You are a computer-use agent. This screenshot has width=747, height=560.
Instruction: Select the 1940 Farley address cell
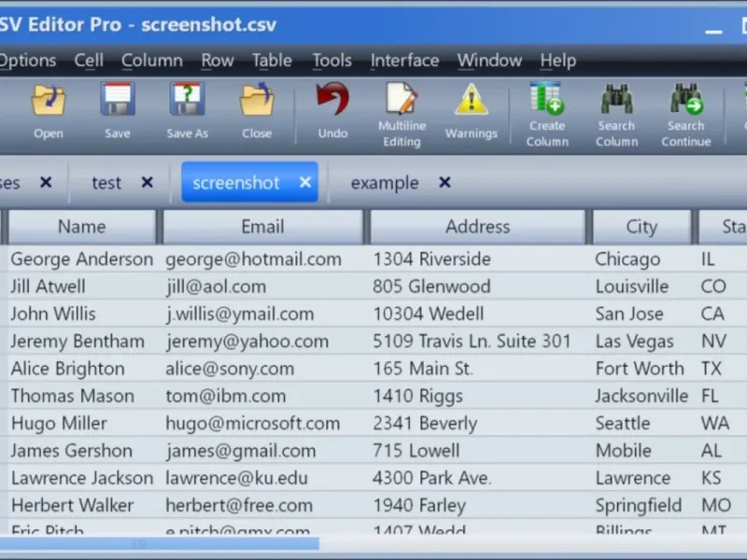(479, 505)
